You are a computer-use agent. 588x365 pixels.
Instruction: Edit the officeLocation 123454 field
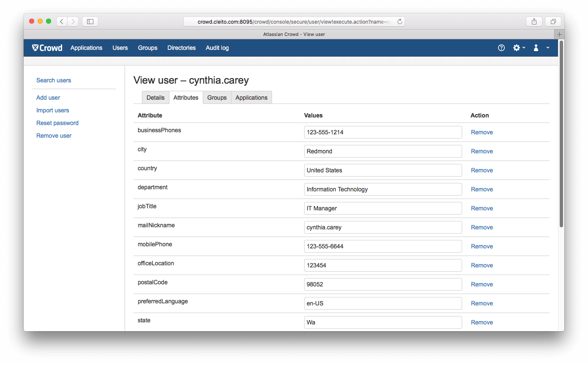[x=383, y=265]
